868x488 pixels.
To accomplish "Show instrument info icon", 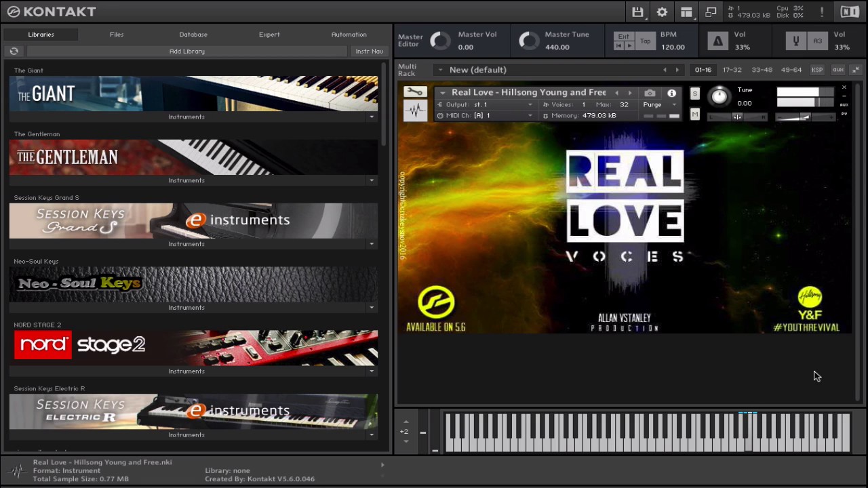I will pyautogui.click(x=671, y=93).
